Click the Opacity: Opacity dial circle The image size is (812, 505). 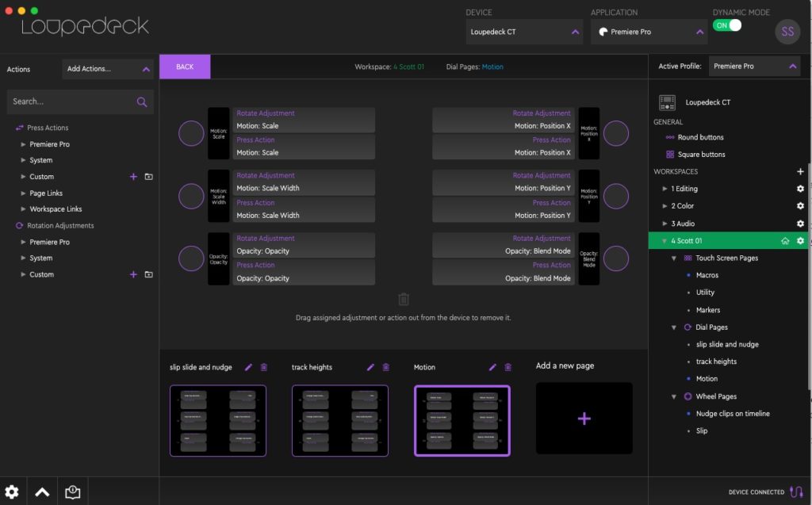(191, 258)
